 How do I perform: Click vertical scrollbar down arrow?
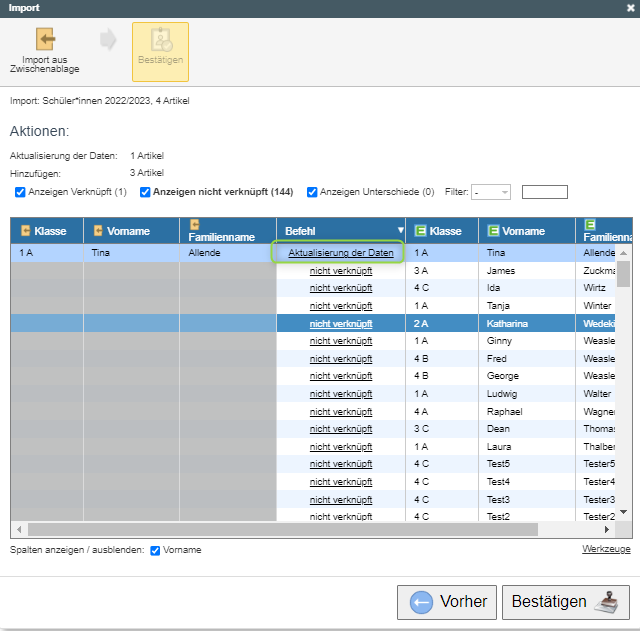(623, 512)
